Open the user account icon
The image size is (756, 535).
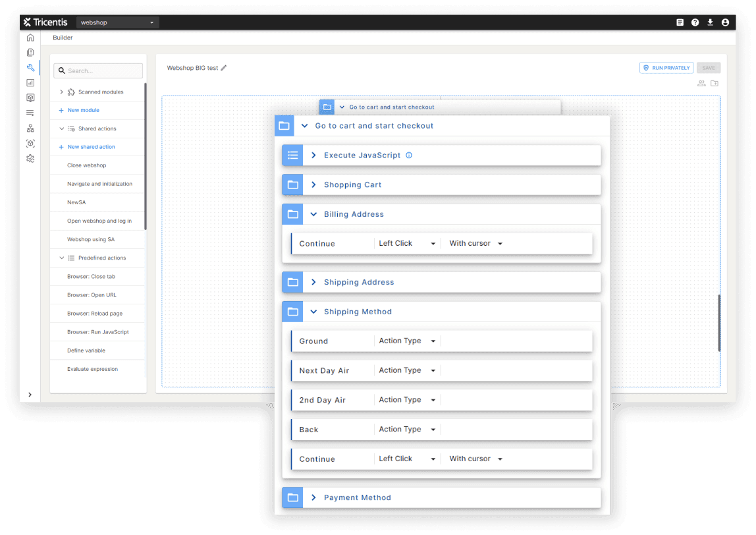[725, 22]
